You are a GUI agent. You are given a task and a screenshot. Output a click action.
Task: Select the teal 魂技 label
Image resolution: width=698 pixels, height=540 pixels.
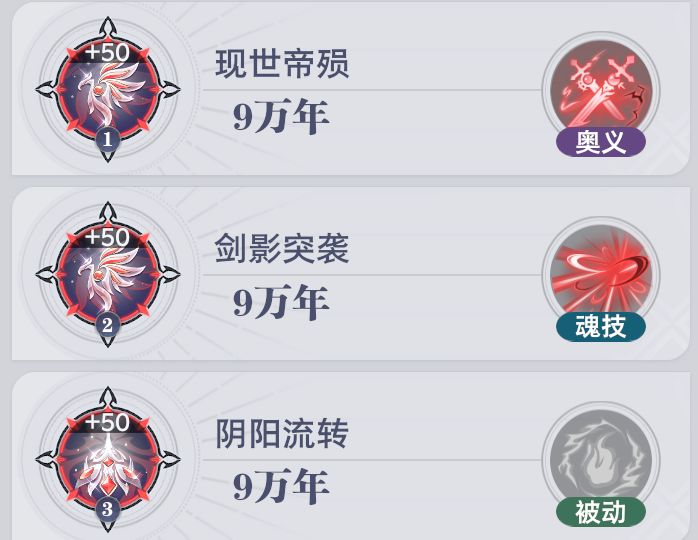click(x=601, y=327)
